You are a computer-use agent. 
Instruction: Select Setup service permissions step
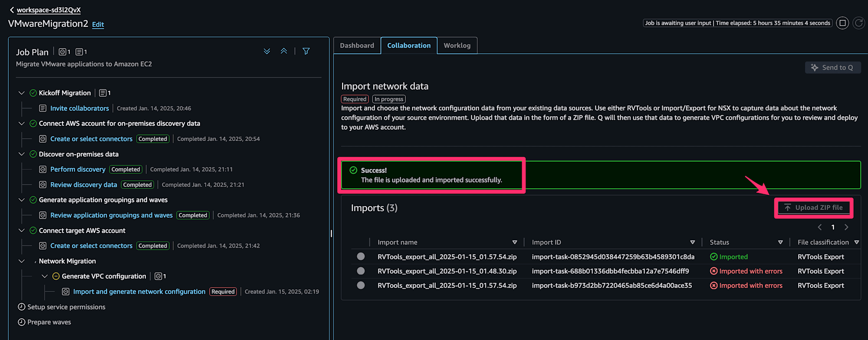[x=66, y=307]
